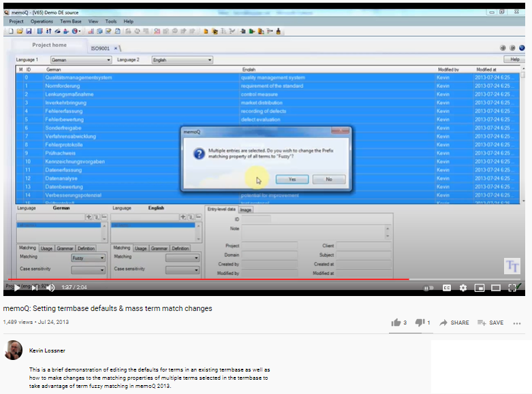Open the Language 1 German dropdown

pos(81,60)
